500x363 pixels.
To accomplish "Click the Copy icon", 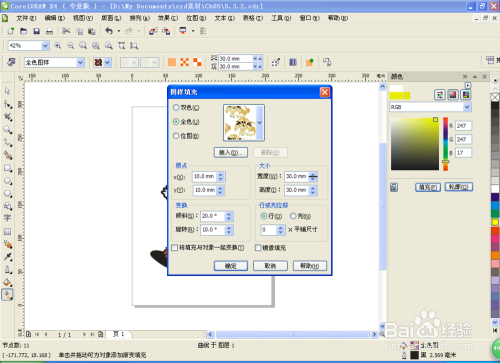I will click(80, 31).
